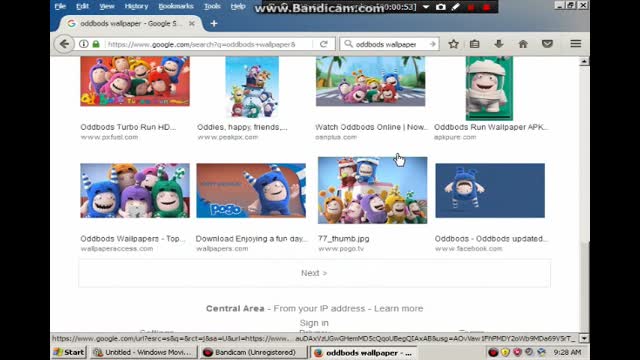Screen dimensions: 640x360
Task: Click the wallpaperaccess.com source text
Action: 117,249
